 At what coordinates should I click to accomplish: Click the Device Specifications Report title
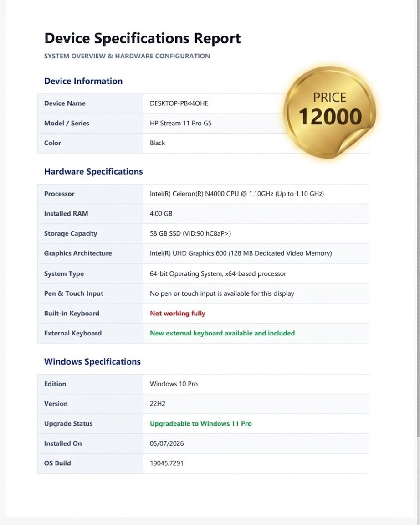[143, 38]
